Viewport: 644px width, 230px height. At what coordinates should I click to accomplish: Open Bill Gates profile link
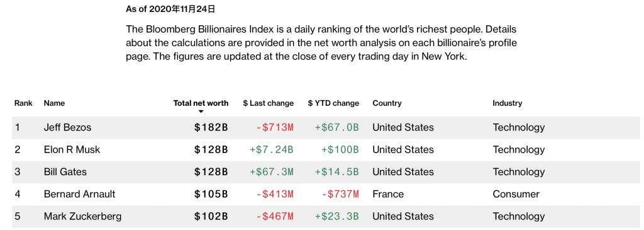pos(65,171)
